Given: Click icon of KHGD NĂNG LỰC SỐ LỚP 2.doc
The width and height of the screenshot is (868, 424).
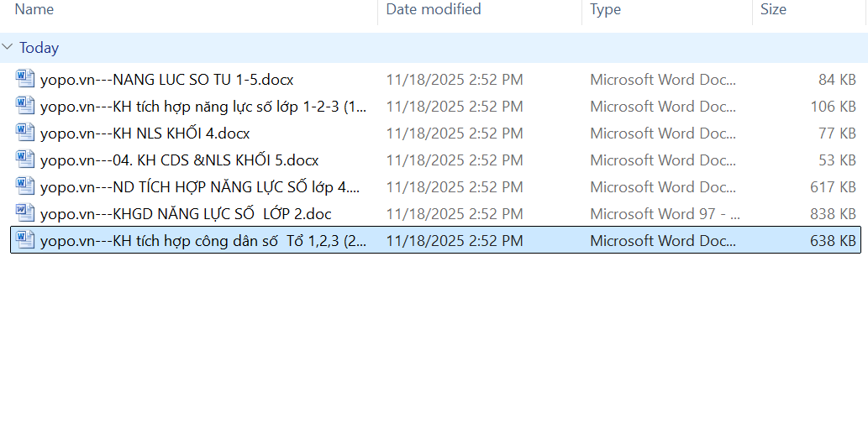Looking at the screenshot, I should pos(25,214).
